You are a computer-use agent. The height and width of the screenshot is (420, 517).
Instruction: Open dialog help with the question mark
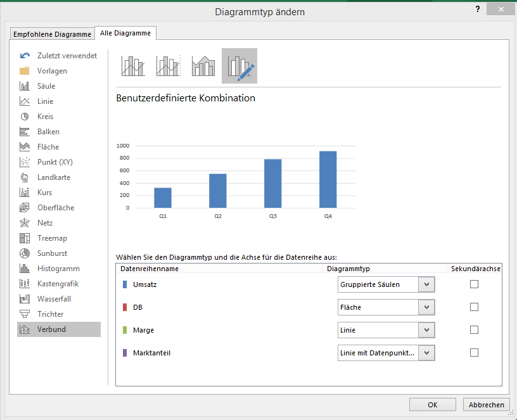477,9
